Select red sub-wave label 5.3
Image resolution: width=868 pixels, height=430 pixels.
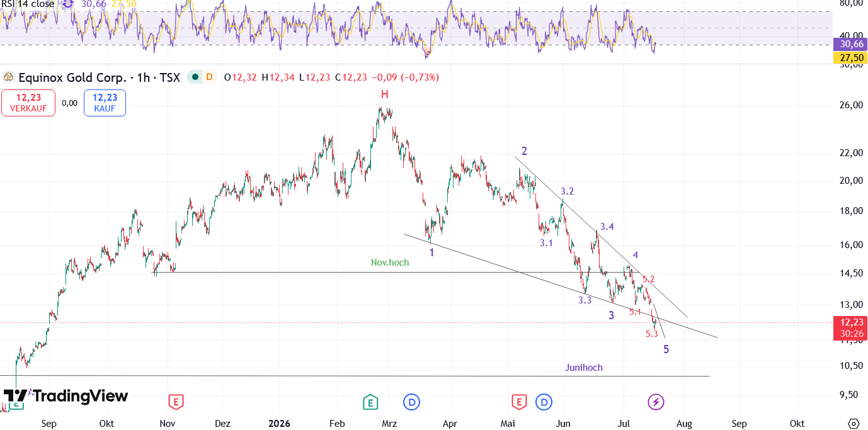651,334
